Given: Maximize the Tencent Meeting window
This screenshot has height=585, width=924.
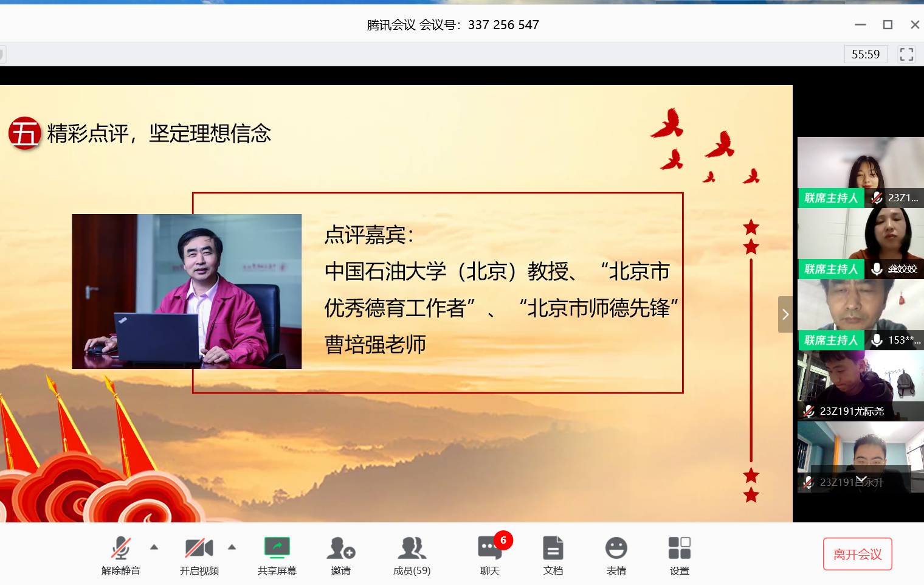Looking at the screenshot, I should 888,25.
